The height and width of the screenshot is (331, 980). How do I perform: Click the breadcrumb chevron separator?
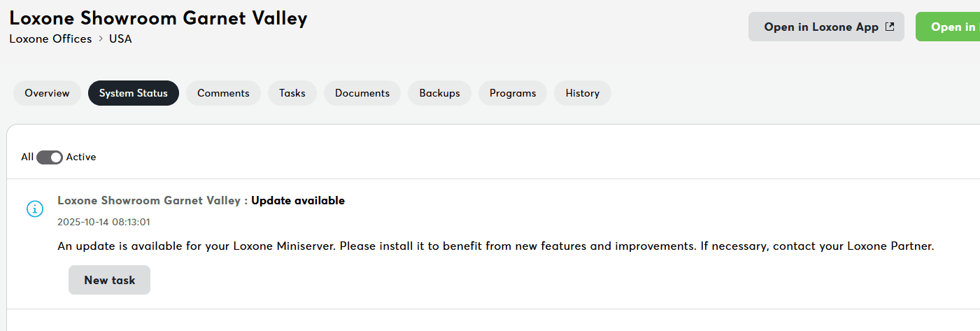click(x=101, y=39)
